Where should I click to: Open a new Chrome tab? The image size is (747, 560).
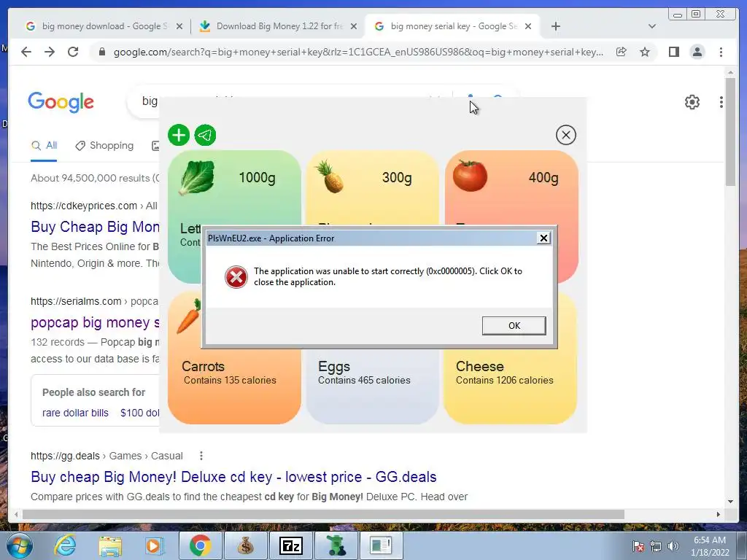[555, 26]
